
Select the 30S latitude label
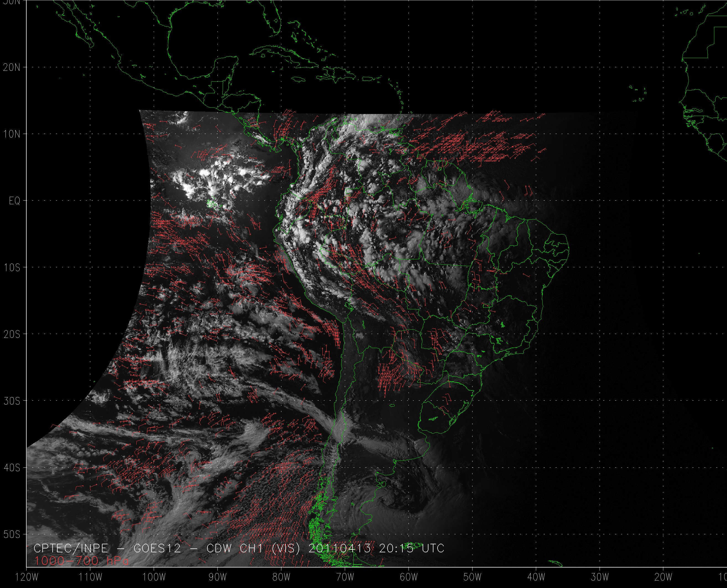click(x=12, y=401)
